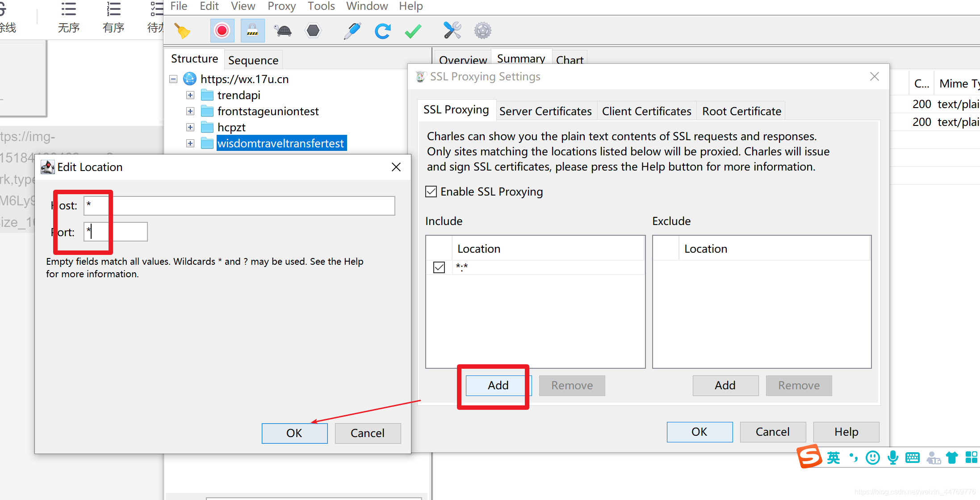Expand the hcpzt folder node
Image resolution: width=980 pixels, height=500 pixels.
pyautogui.click(x=190, y=127)
